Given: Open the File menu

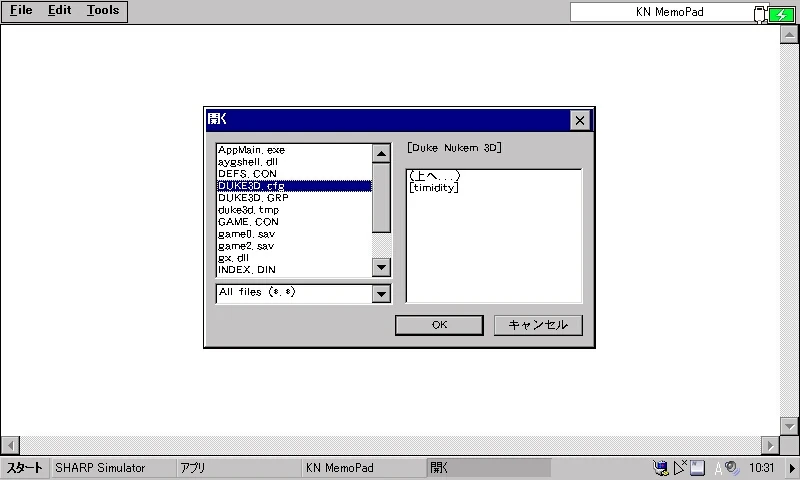Looking at the screenshot, I should pos(21,10).
